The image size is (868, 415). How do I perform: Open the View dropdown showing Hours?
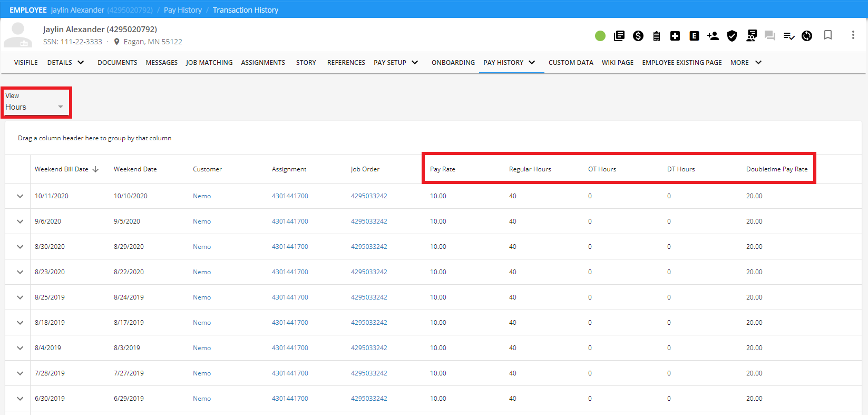[35, 107]
